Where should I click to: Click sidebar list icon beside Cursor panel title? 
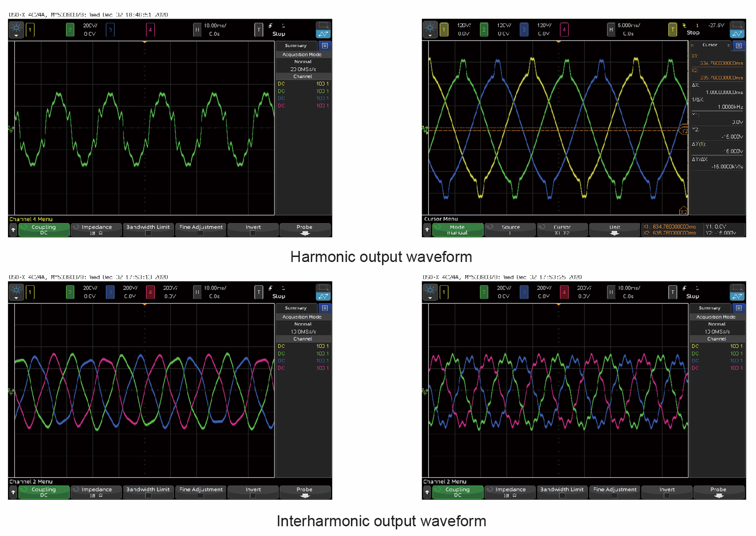[x=739, y=46]
